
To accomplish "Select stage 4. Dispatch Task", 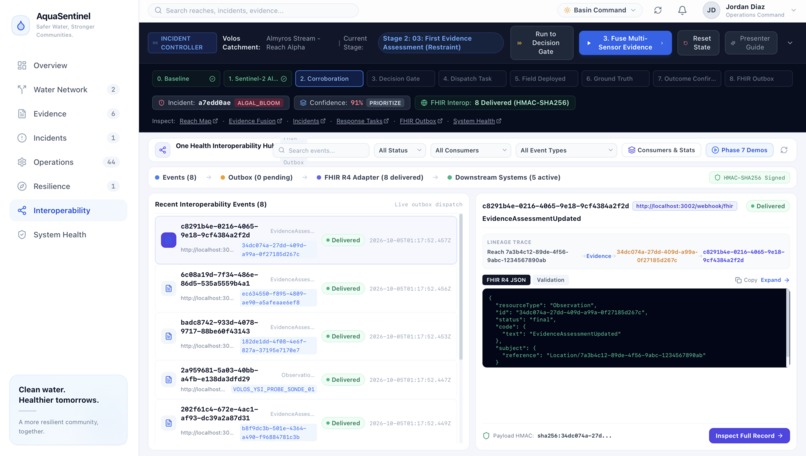I will pyautogui.click(x=472, y=79).
